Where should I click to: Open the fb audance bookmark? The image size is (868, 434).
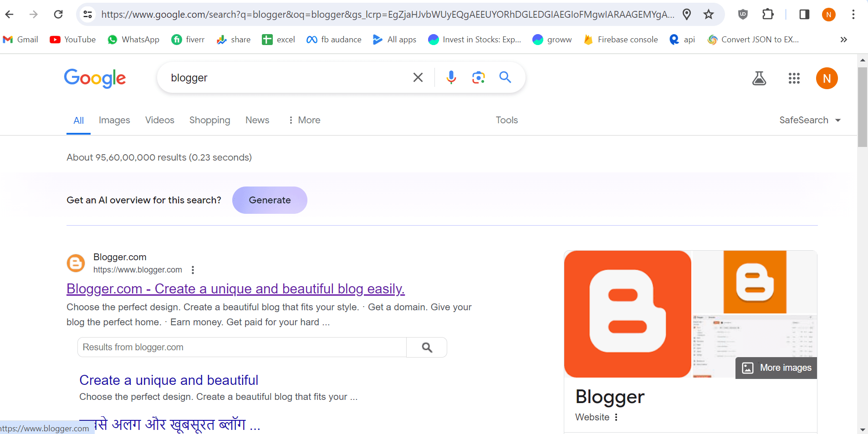(334, 40)
